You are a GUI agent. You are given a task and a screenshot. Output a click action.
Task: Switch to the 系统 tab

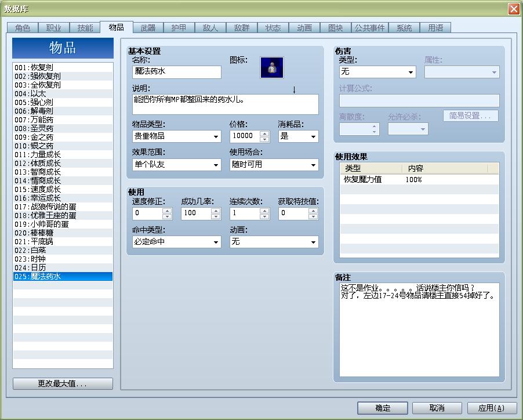point(405,27)
